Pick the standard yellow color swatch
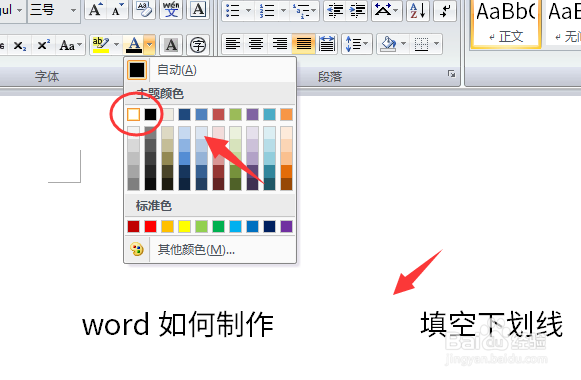 [184, 226]
